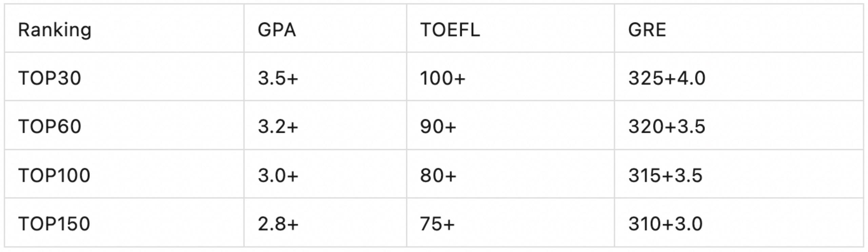The width and height of the screenshot is (868, 252).
Task: Click the 100+ TOEFL cell
Action: click(442, 78)
